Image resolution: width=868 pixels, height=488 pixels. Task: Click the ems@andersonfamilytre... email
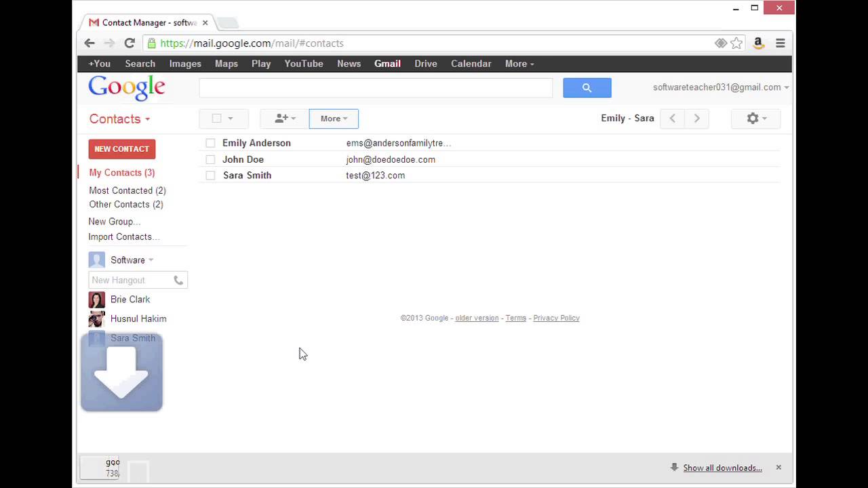pyautogui.click(x=399, y=143)
